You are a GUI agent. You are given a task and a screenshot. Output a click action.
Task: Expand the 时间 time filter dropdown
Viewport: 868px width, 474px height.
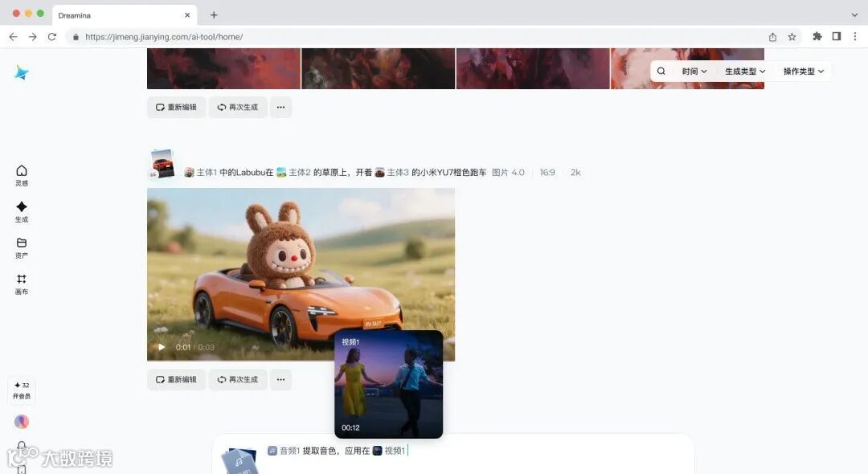coord(694,72)
